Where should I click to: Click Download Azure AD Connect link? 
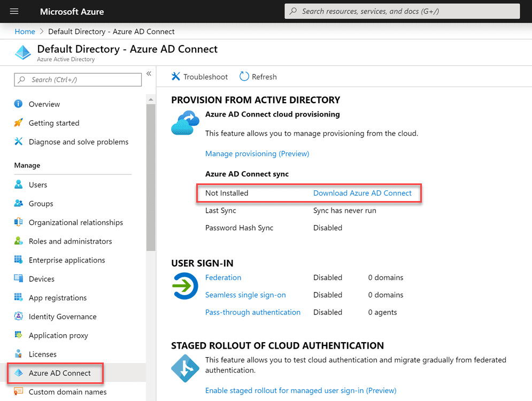(363, 193)
